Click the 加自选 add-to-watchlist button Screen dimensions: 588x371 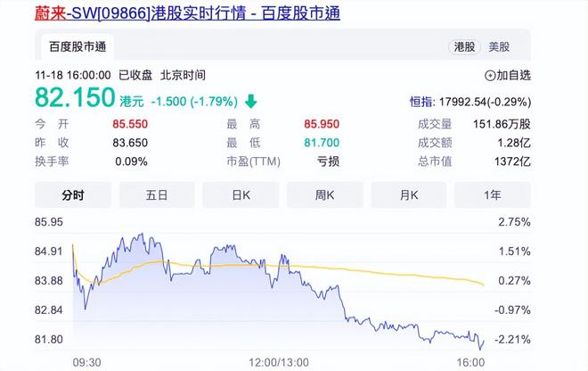(508, 76)
